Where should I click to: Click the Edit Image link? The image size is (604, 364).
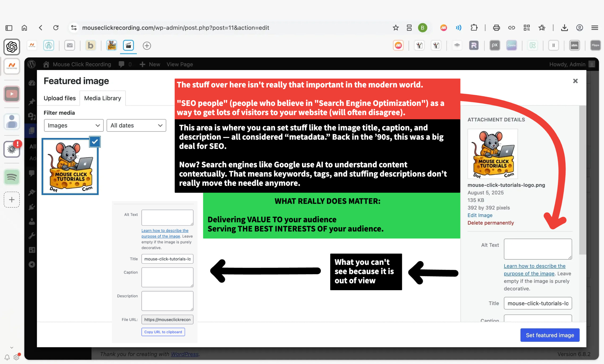pos(480,215)
